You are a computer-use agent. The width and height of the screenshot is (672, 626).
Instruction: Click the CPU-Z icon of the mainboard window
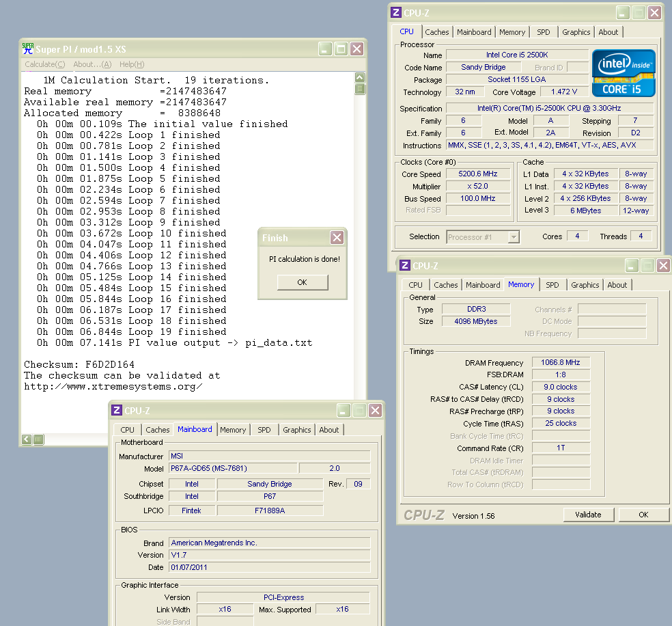[x=117, y=410]
